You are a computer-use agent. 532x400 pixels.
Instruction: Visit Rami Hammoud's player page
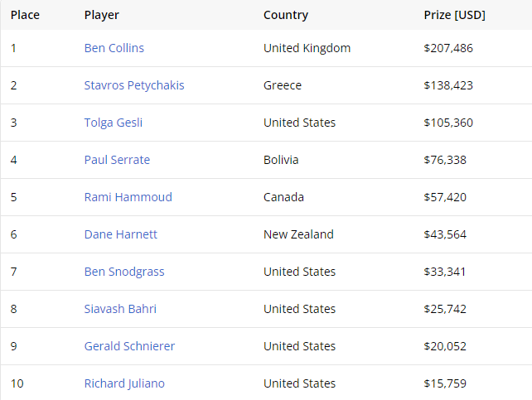pos(128,197)
